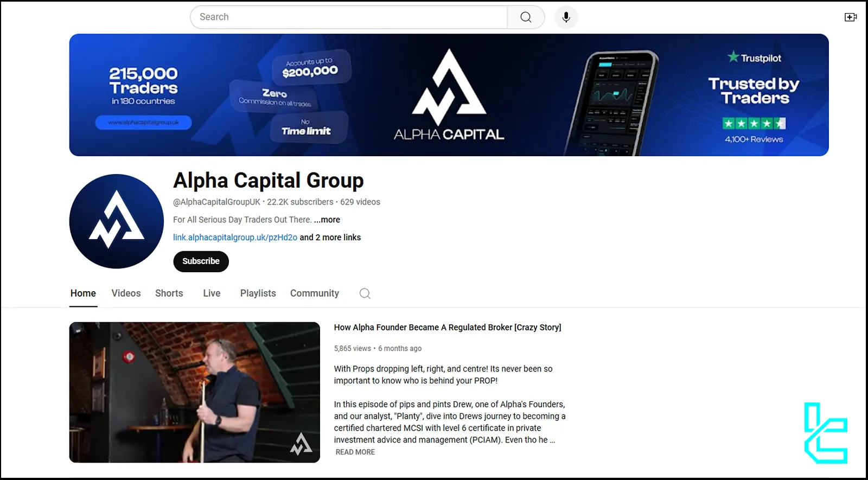
Task: Switch to the Videos tab
Action: pyautogui.click(x=126, y=293)
